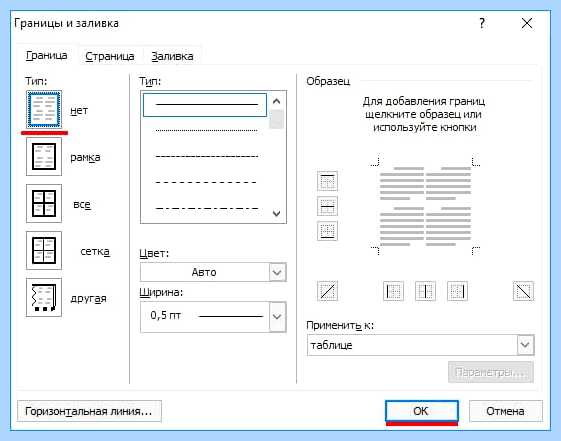This screenshot has height=441, width=561.
Task: Click the line style scrollbar thumb
Action: click(x=276, y=119)
